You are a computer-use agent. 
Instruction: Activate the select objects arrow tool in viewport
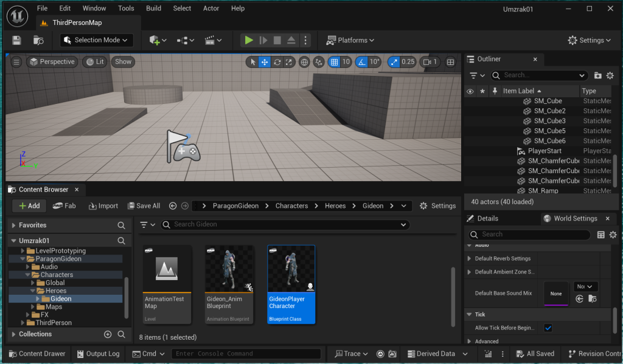point(252,62)
